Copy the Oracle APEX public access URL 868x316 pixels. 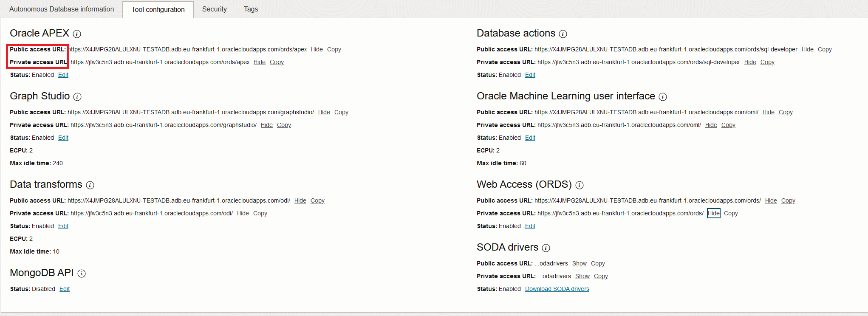click(x=334, y=49)
